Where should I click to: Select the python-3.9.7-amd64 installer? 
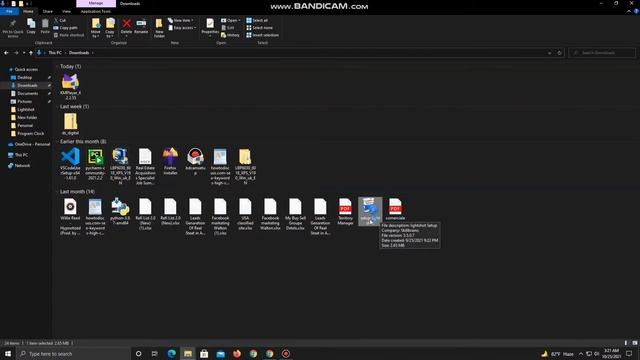pyautogui.click(x=120, y=211)
